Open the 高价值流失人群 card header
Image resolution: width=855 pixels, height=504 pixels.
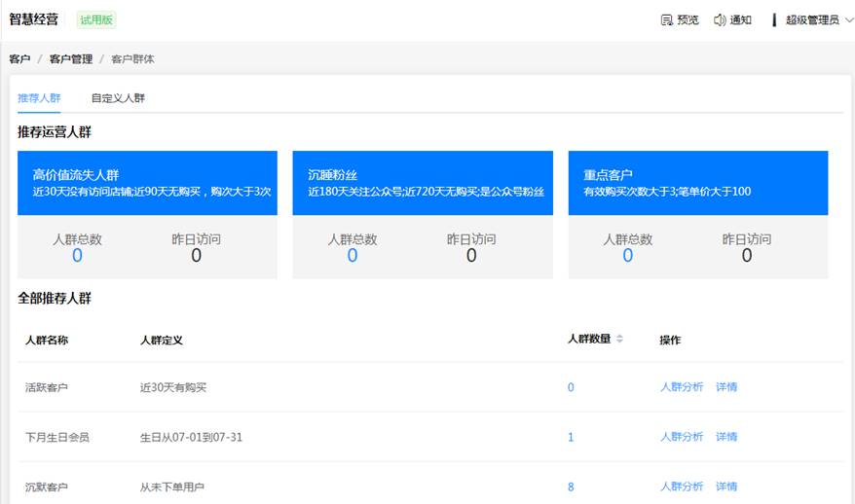click(147, 183)
